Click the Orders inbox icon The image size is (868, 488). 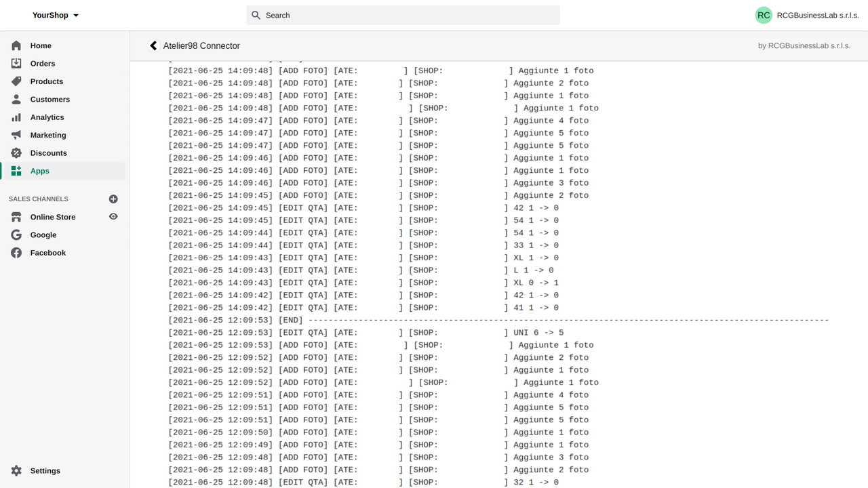click(16, 63)
